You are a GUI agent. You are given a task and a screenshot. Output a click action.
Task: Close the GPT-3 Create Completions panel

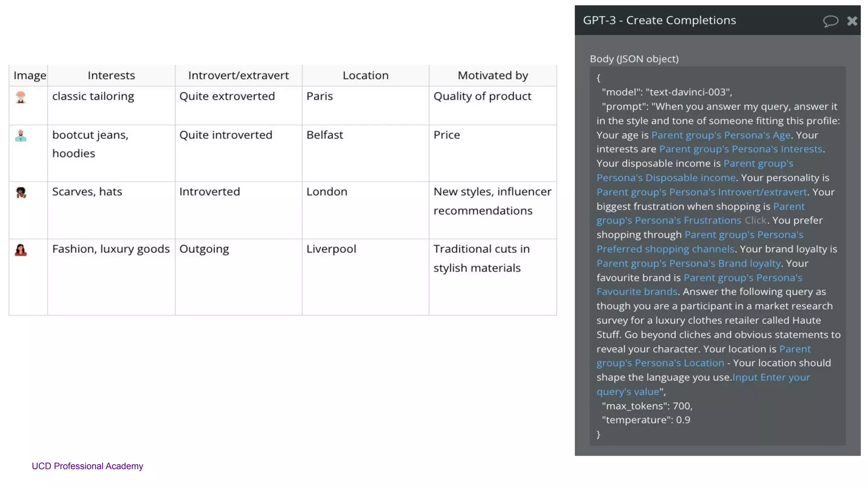pyautogui.click(x=852, y=21)
